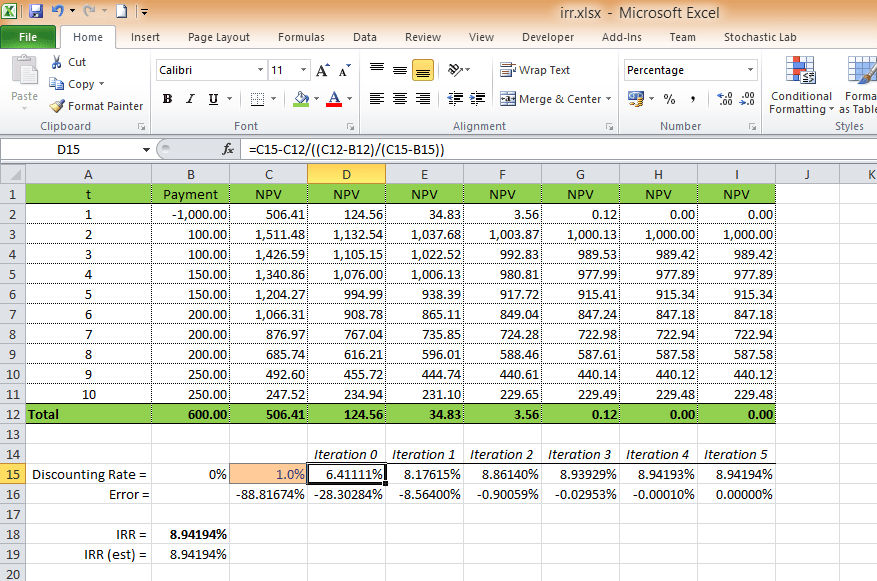Screen dimensions: 877x581
Task: Click the New document icon in quick access toolbar
Action: pyautogui.click(x=121, y=11)
